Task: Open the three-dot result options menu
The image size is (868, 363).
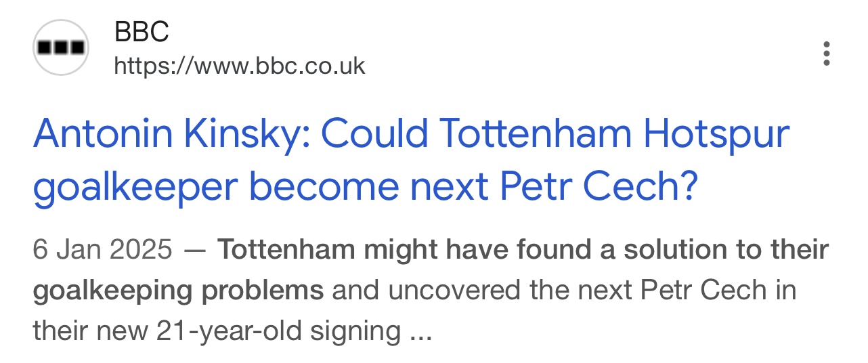Action: point(826,54)
